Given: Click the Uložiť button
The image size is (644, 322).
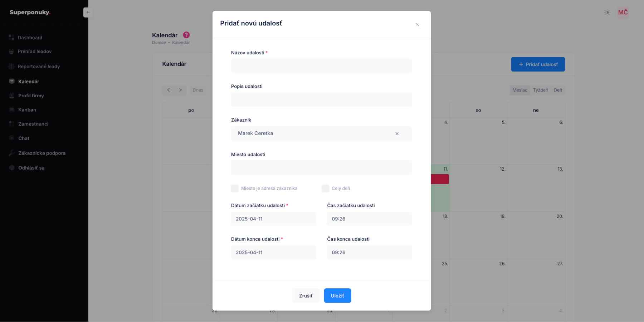Looking at the screenshot, I should coord(337,296).
